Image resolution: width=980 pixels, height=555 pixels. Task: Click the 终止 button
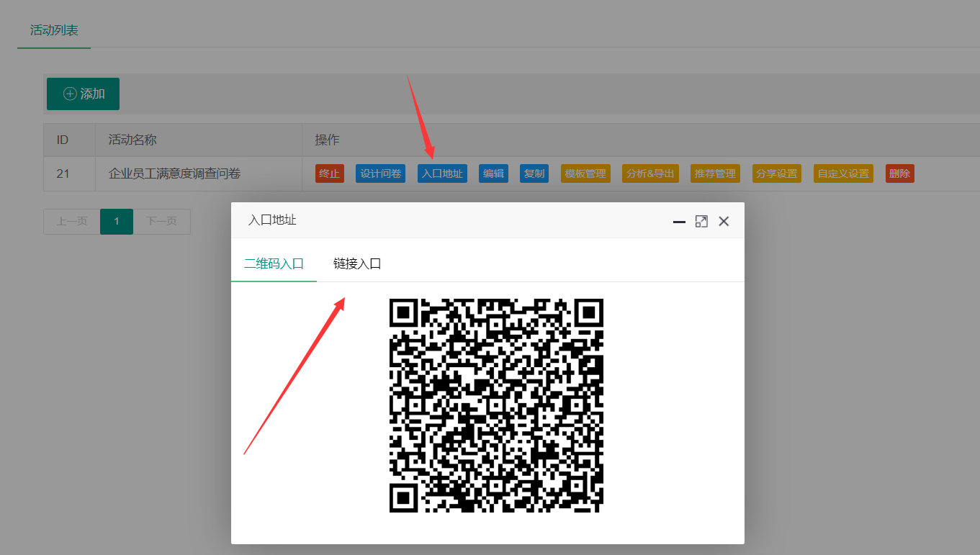[330, 173]
